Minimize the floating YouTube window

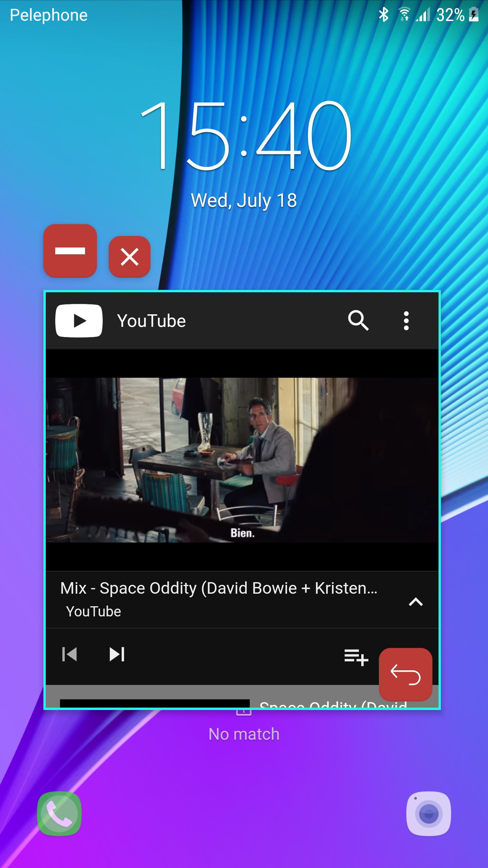[70, 251]
